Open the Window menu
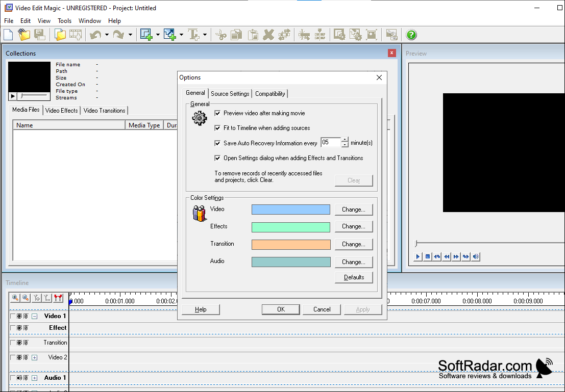565x392 pixels. coord(90,21)
